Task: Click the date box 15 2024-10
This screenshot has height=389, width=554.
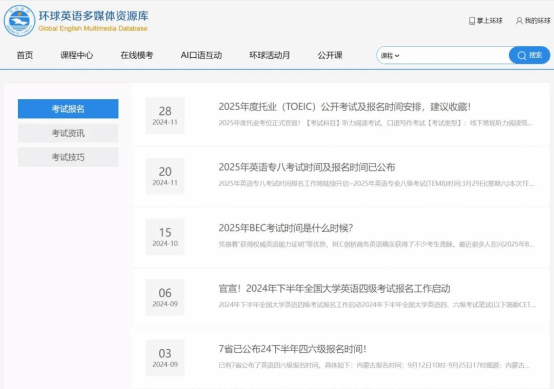Action: (x=165, y=237)
